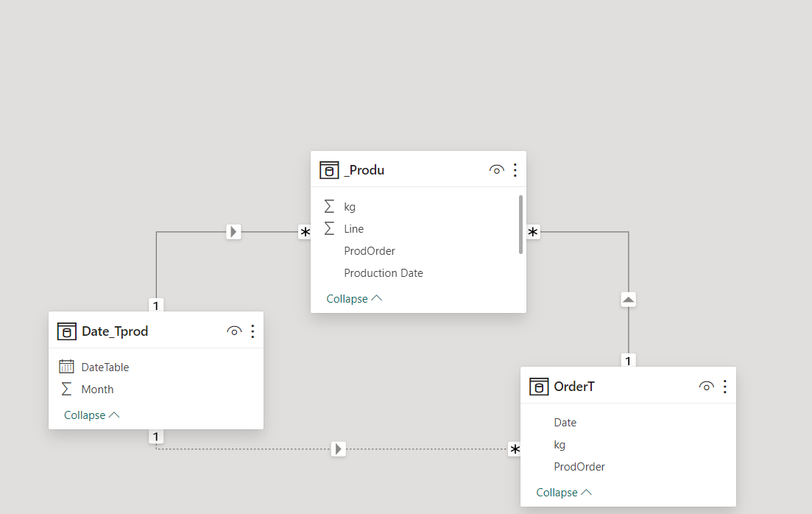Toggle visibility of _Produ table
Image resolution: width=812 pixels, height=514 pixels.
(496, 170)
